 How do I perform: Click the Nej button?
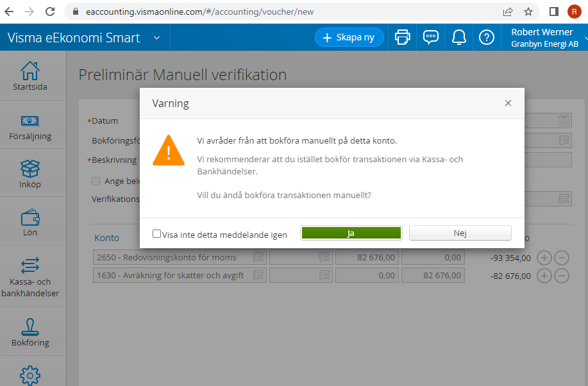click(x=460, y=233)
